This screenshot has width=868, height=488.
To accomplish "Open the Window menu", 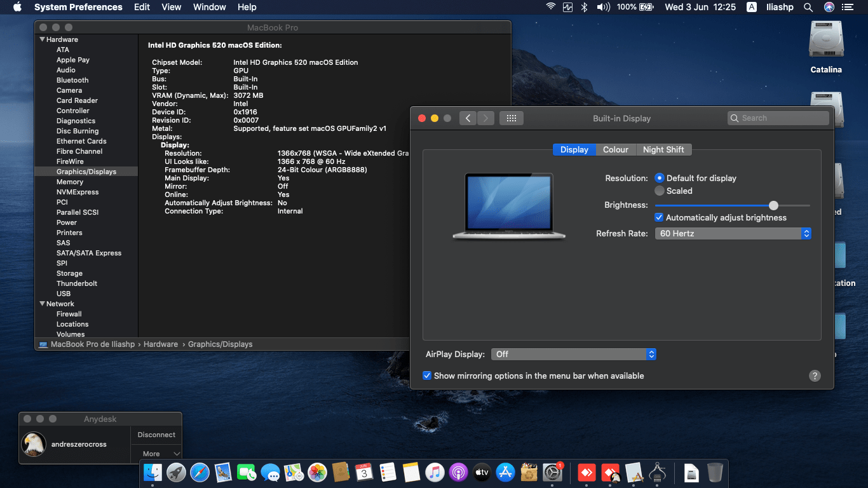I will [210, 7].
